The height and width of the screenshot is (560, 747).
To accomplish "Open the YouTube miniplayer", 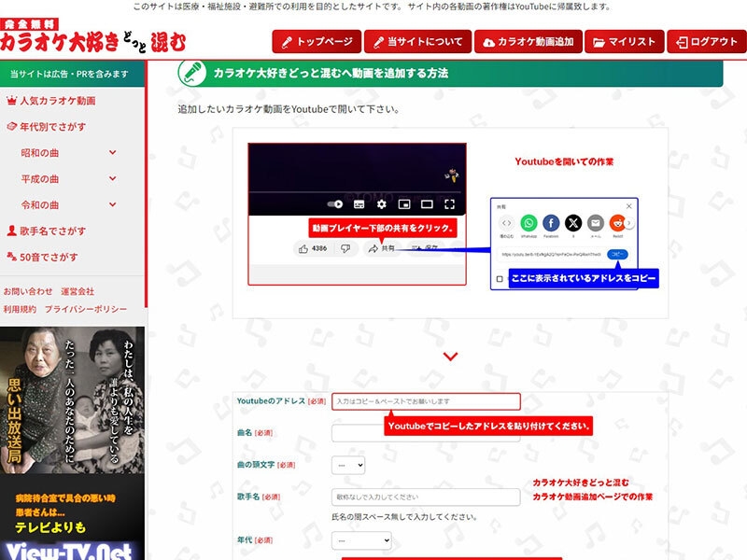I will 403,205.
